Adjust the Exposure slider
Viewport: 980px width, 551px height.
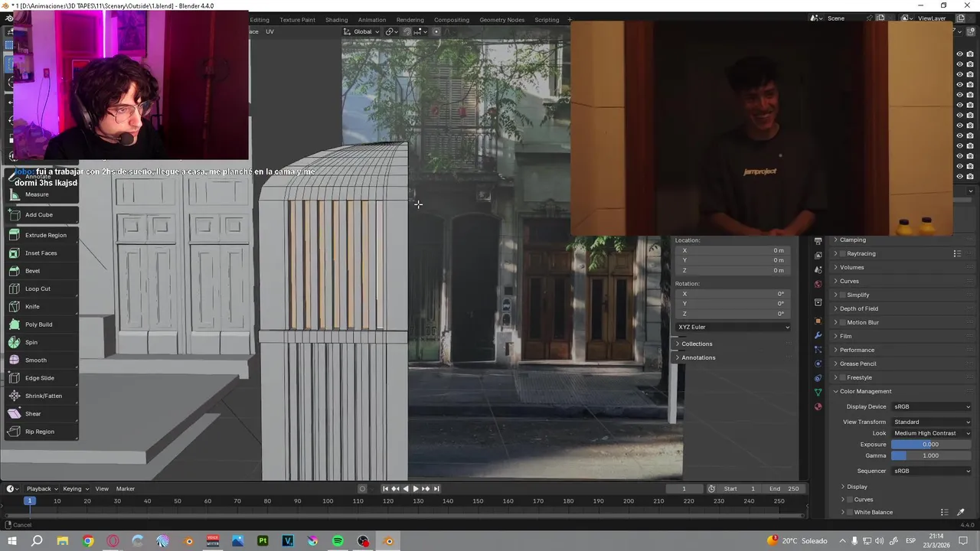931,445
